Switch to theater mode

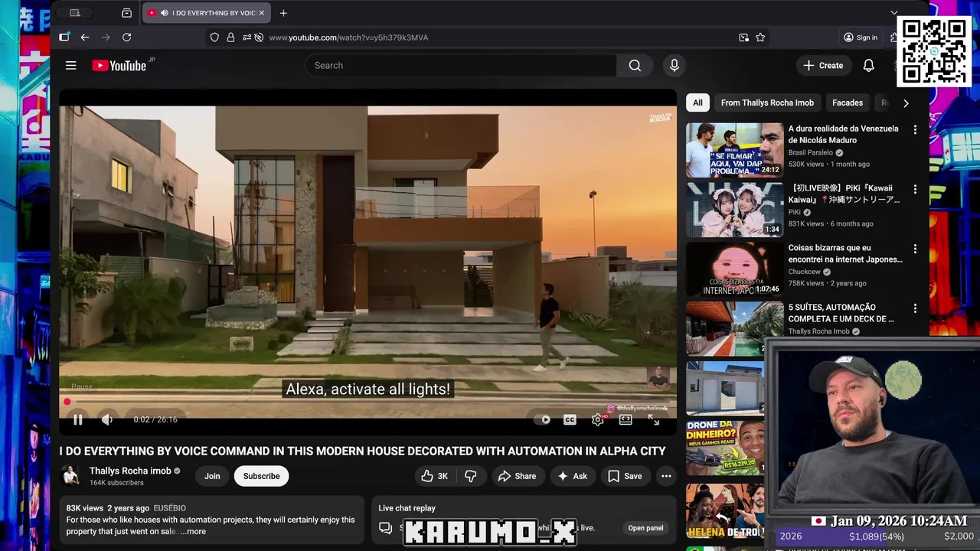tap(626, 419)
